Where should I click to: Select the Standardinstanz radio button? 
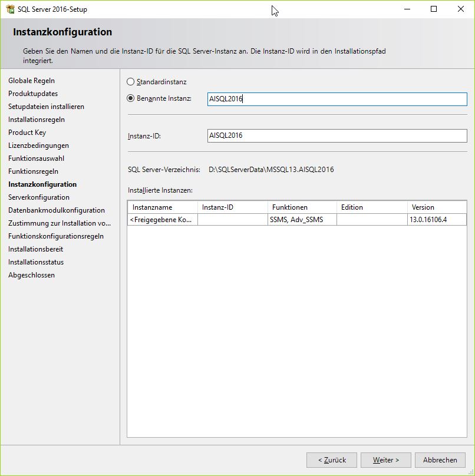pos(130,82)
